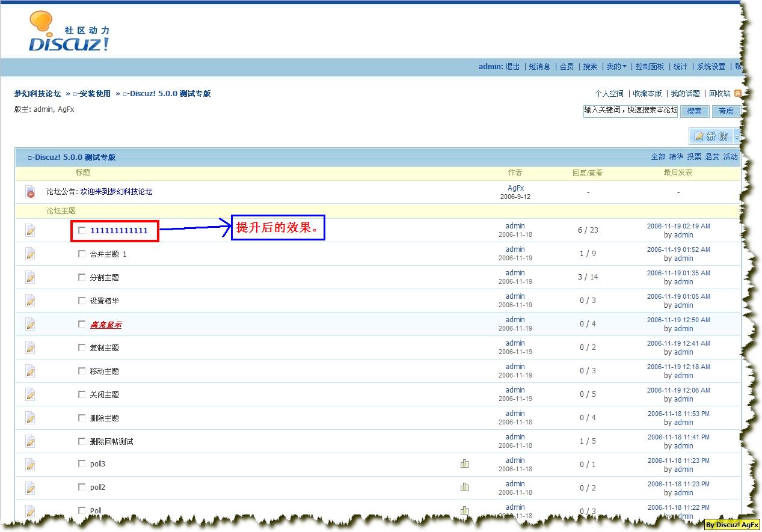Tick the checkbox for thread 111111111111
The width and height of the screenshot is (762, 532).
point(82,230)
